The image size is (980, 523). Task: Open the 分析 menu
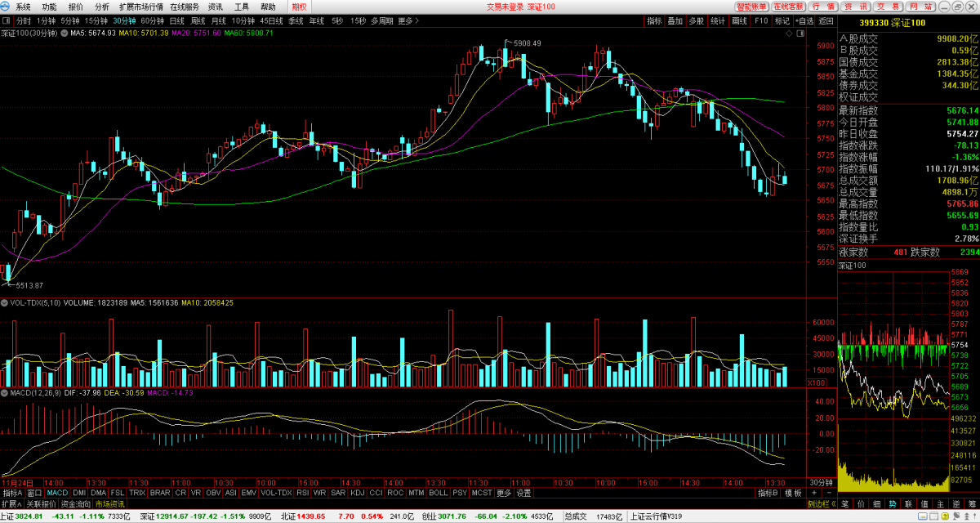click(x=101, y=7)
